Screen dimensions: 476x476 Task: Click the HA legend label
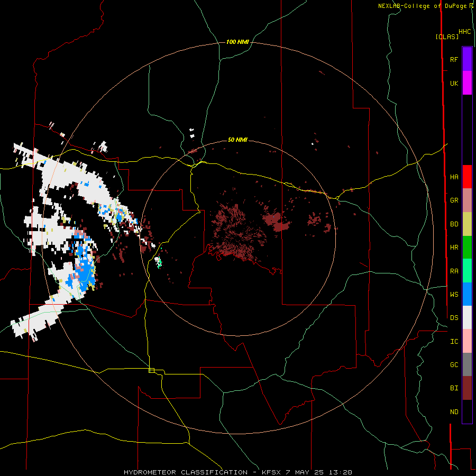454,177
